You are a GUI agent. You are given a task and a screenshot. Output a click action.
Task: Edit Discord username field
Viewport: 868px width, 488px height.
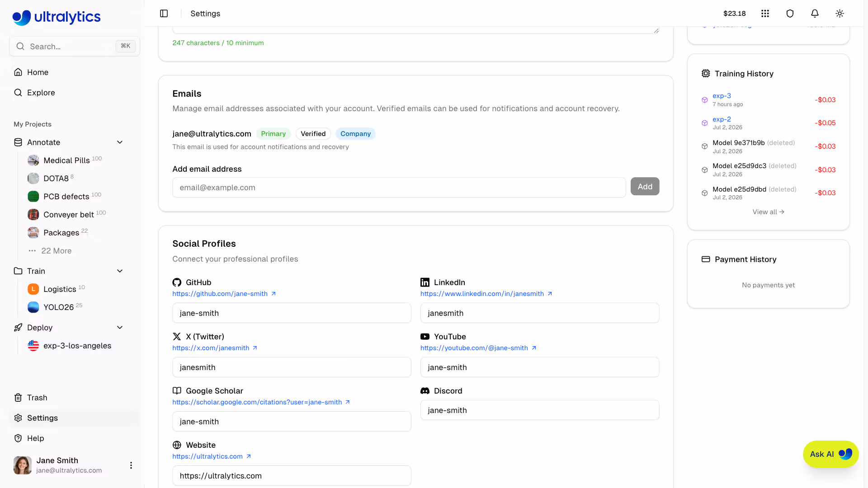(x=540, y=410)
